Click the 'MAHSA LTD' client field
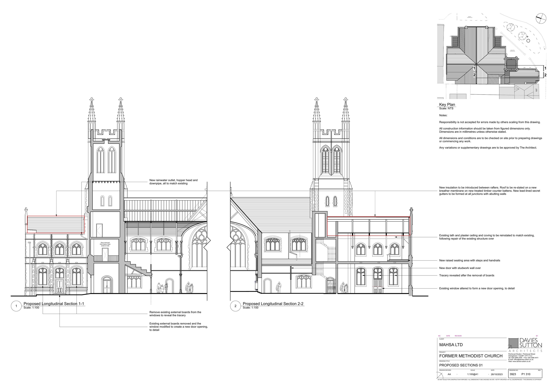The height and width of the screenshot is (392, 555). (451, 345)
